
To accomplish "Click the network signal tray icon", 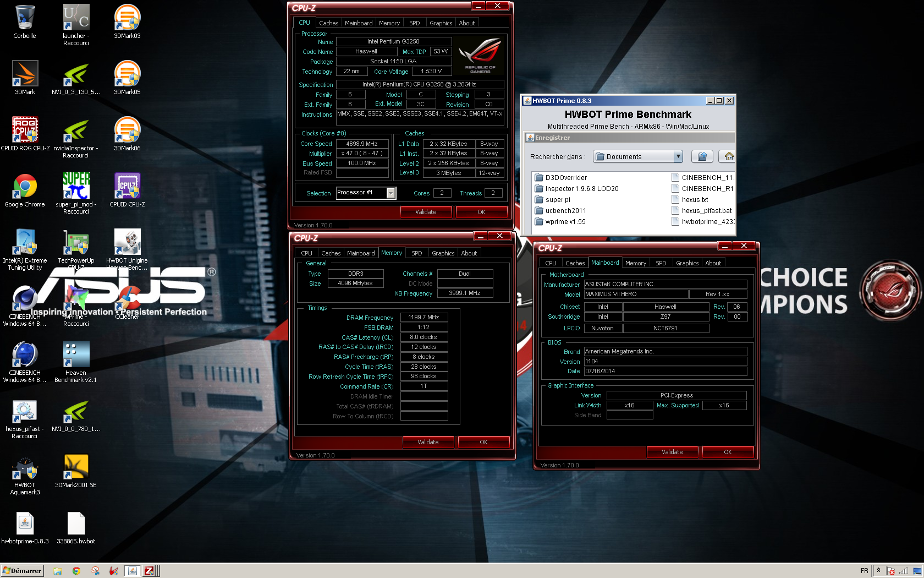I will coord(903,571).
